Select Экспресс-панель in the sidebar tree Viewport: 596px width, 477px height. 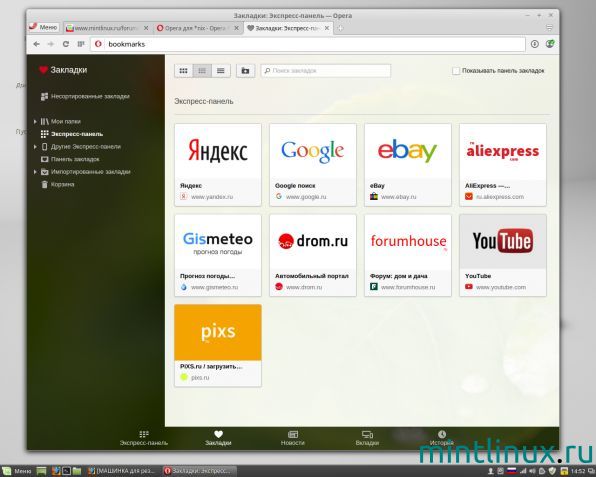[x=72, y=134]
